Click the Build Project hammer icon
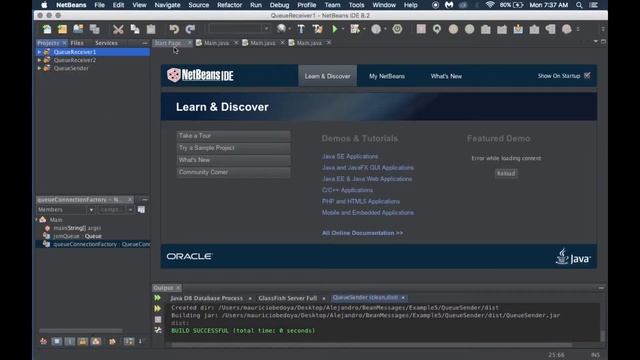The height and width of the screenshot is (360, 640). [x=301, y=29]
